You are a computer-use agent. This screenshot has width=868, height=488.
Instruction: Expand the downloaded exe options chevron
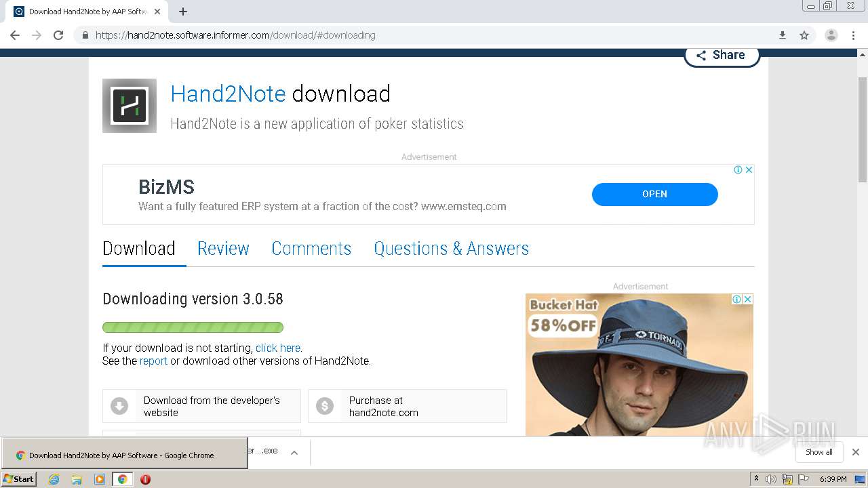tap(294, 453)
